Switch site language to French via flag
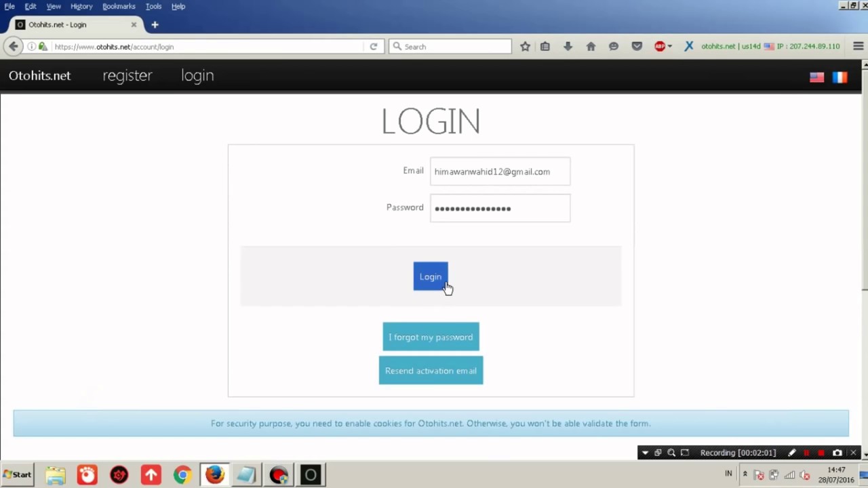This screenshot has height=488, width=868. coord(840,77)
